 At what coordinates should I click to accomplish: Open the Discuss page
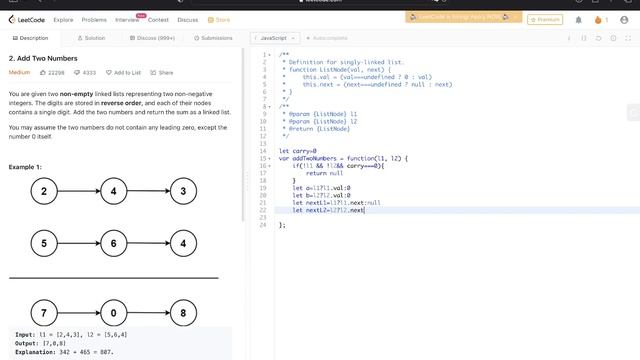pyautogui.click(x=188, y=20)
